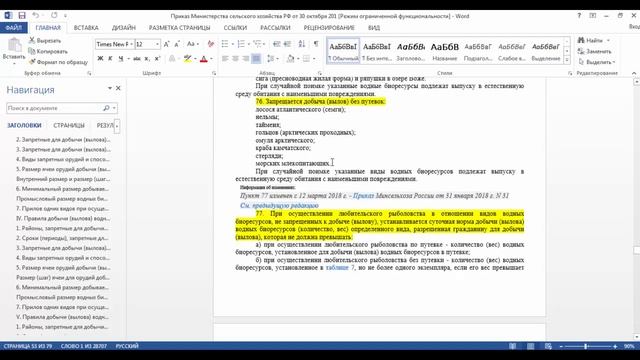This screenshot has height=360, width=640.
Task: Open line spacing options
Action: (272, 59)
